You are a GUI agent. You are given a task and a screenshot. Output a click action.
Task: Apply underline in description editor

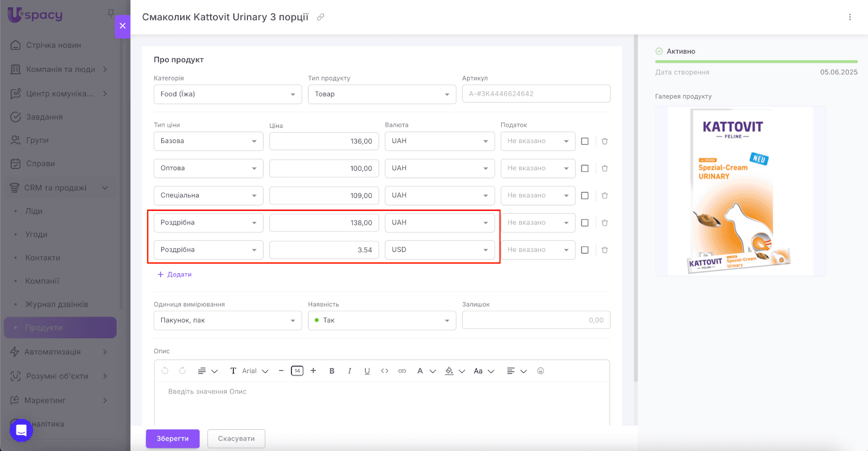pos(367,371)
